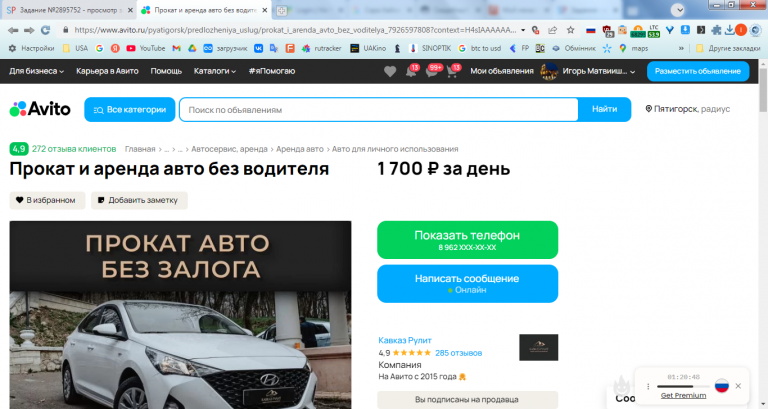Open the Gmail bookmark icon
Screen dimensions: 768x409
coord(177,48)
